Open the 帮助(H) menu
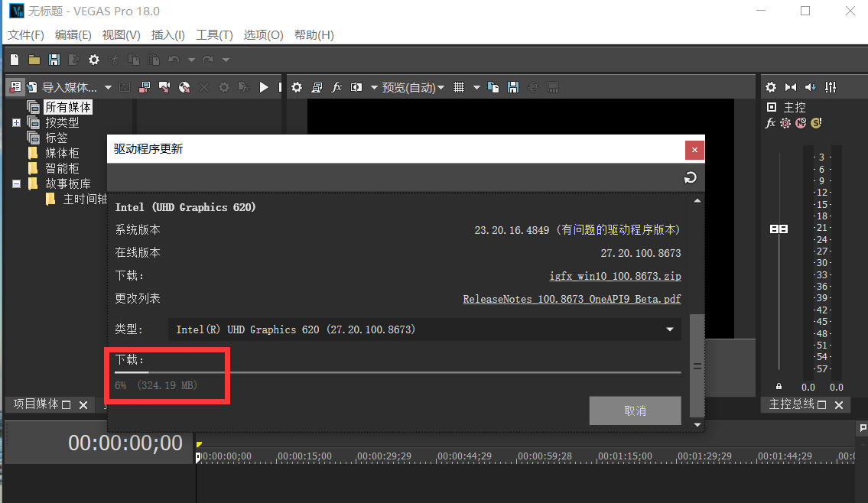The width and height of the screenshot is (868, 503). (x=314, y=35)
